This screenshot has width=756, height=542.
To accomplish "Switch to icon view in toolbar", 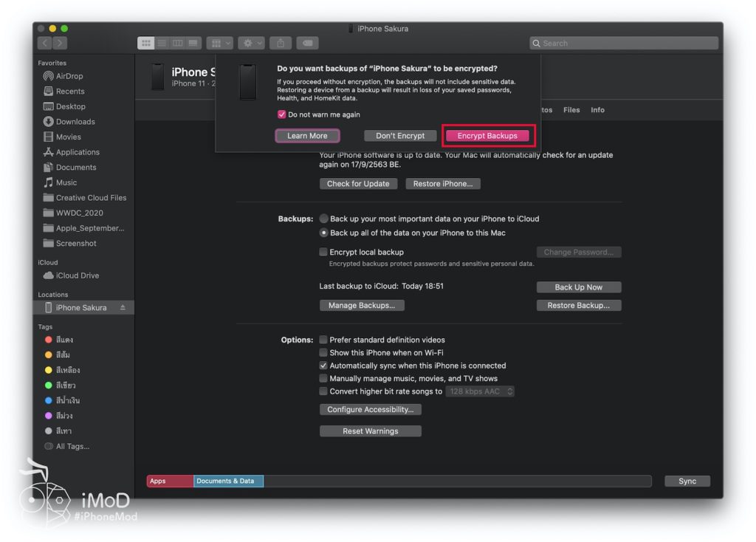I will [x=146, y=44].
